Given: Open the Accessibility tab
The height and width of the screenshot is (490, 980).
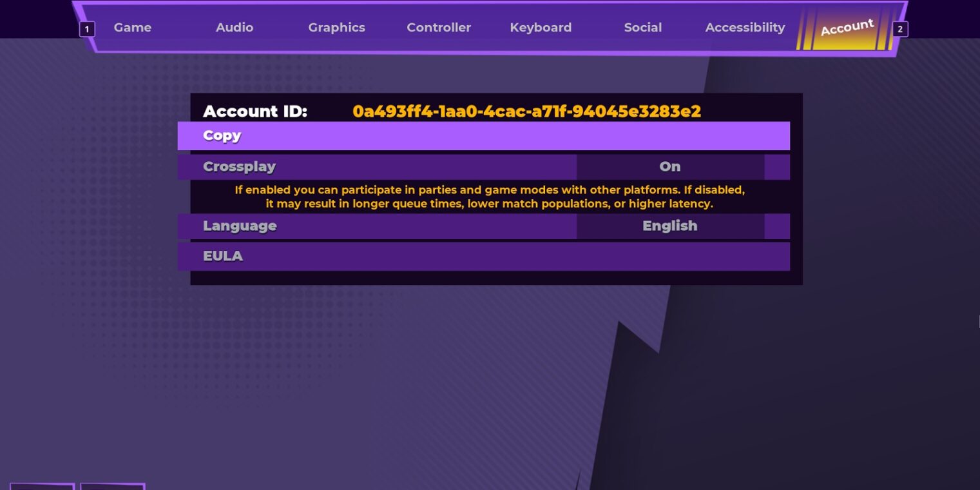Looking at the screenshot, I should click(745, 28).
